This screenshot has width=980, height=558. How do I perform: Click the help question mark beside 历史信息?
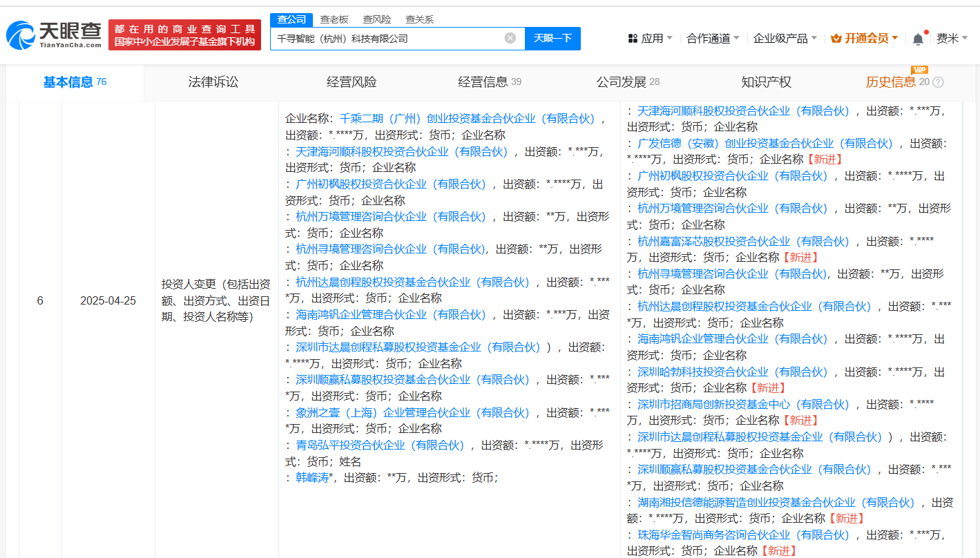938,82
